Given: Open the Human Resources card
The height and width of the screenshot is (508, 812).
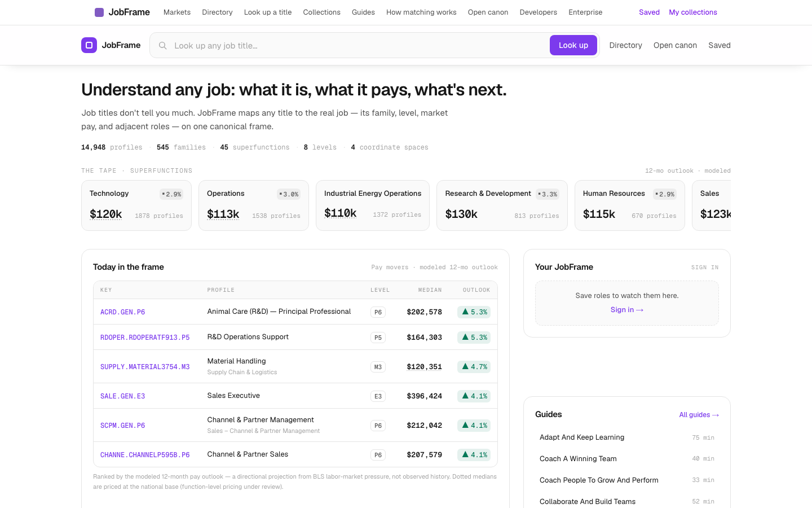Looking at the screenshot, I should click(x=630, y=205).
